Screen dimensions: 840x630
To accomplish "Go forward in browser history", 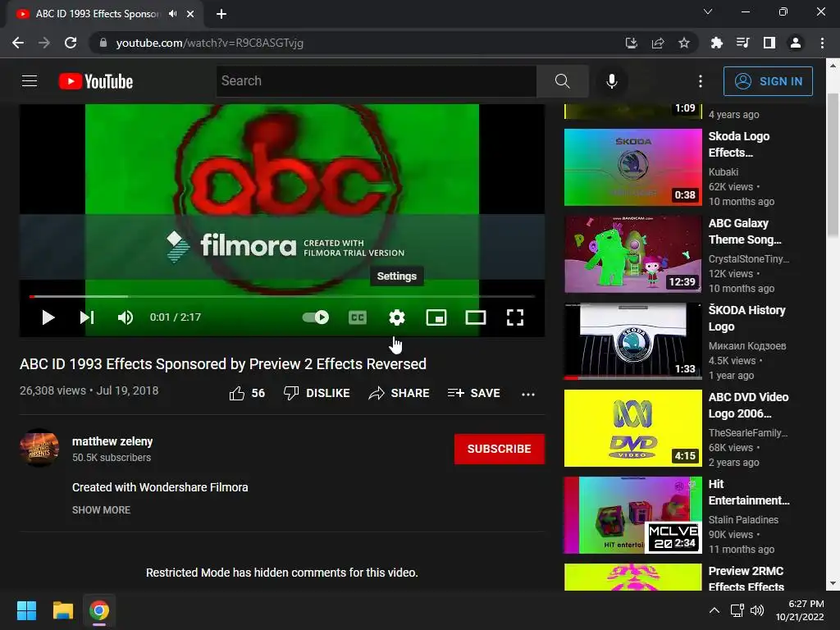I will click(x=44, y=43).
